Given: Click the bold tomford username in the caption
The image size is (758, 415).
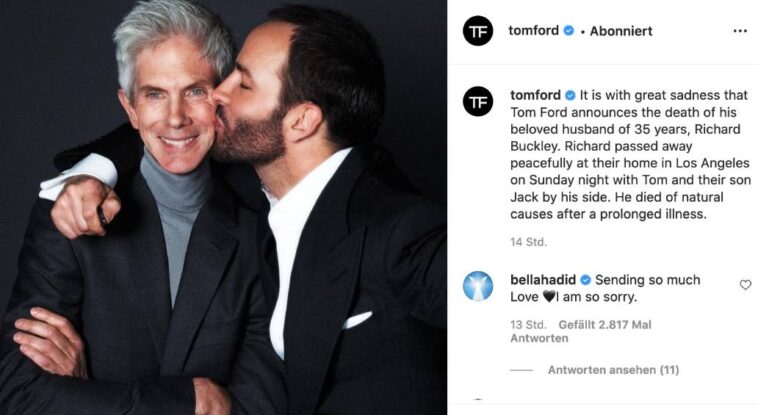Looking at the screenshot, I should (536, 95).
